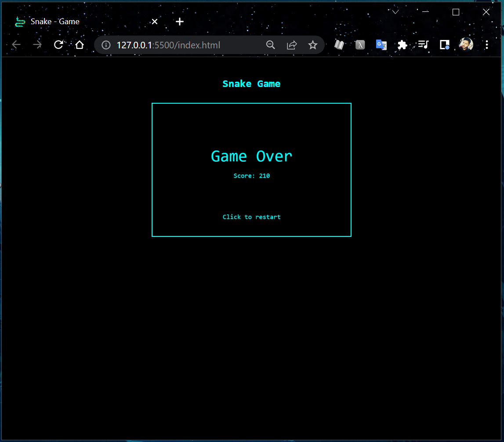
Task: Select the Snake - Game browser tab
Action: [79, 21]
